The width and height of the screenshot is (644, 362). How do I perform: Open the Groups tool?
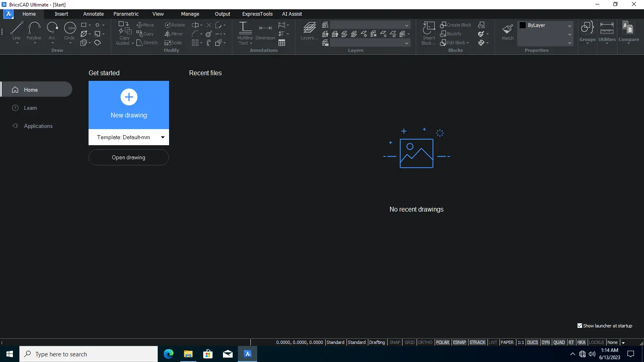[587, 31]
